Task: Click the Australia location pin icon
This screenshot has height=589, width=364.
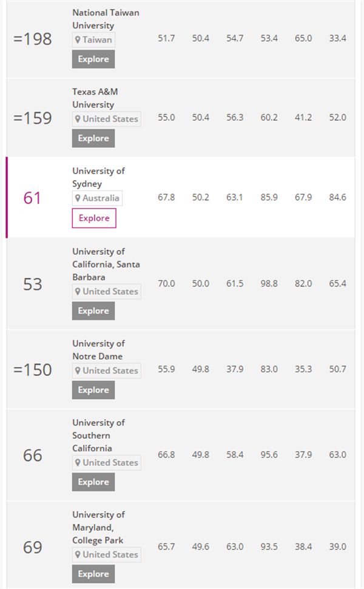Action: pyautogui.click(x=78, y=198)
